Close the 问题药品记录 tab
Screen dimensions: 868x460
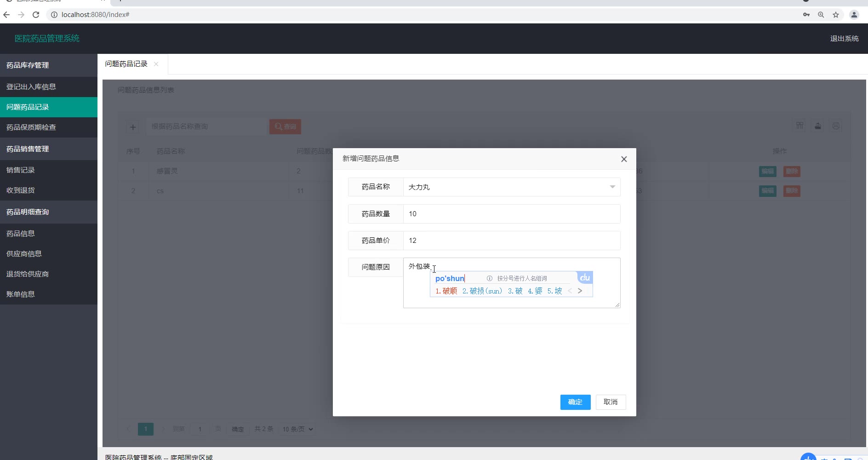point(156,64)
